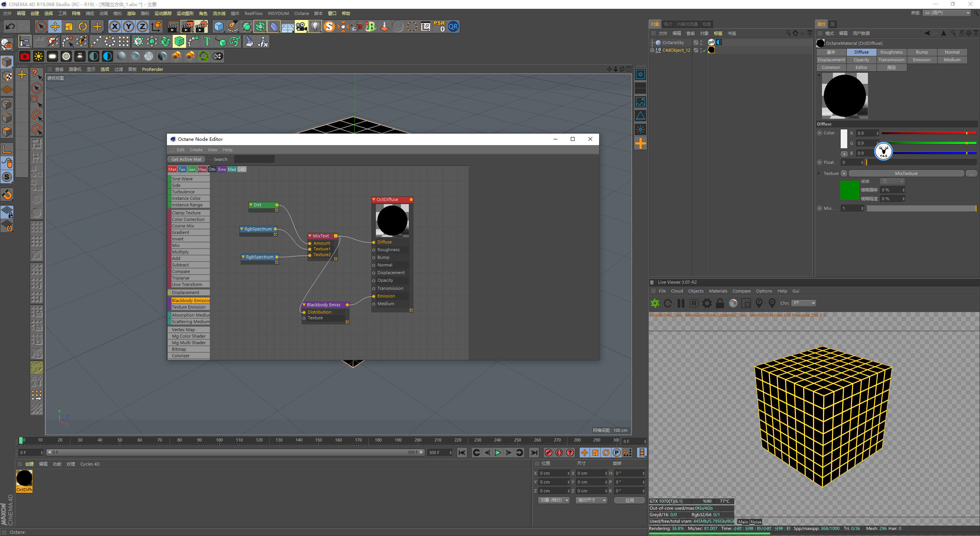Pause rendering in Live Viewer
Screen dimensions: 980x536
coord(681,303)
